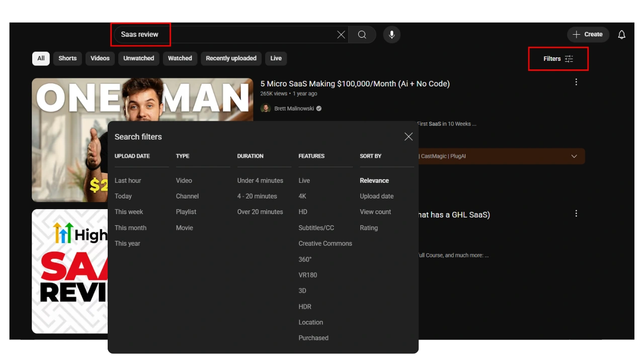The height and width of the screenshot is (362, 644).
Task: Enable the HDR feature filter
Action: [305, 307]
